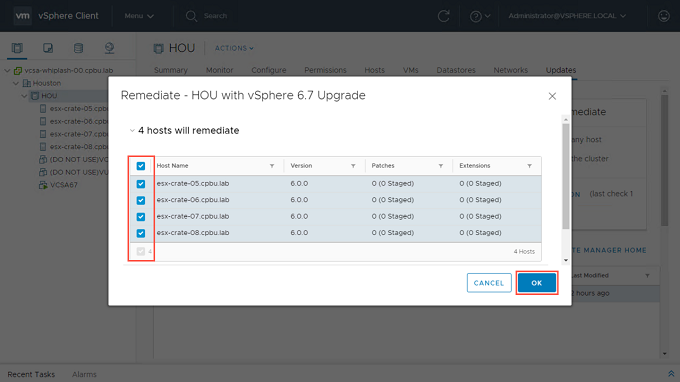This screenshot has width=680, height=382.
Task: Open the Monitor tab
Action: point(219,70)
